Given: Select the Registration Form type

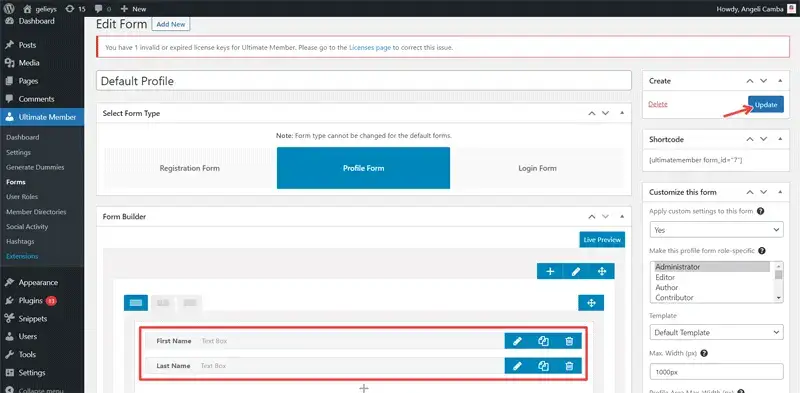Looking at the screenshot, I should tap(190, 168).
